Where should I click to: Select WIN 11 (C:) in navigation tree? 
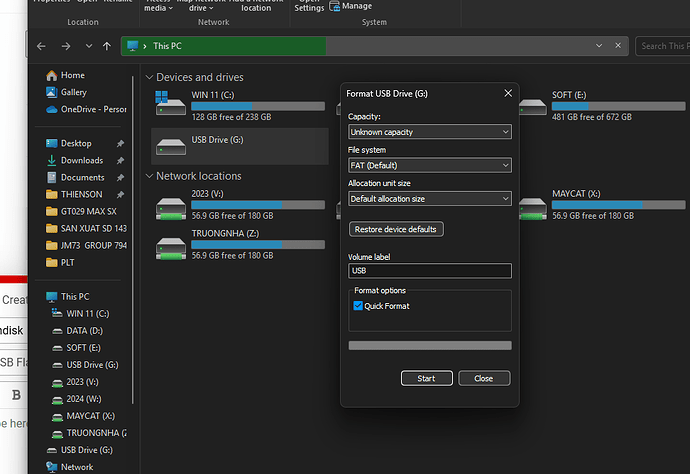(80, 314)
